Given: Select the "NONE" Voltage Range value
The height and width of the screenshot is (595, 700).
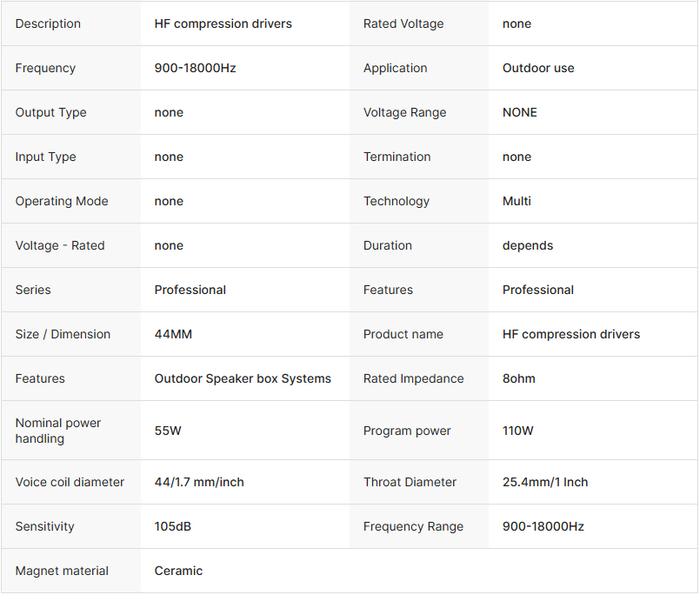Looking at the screenshot, I should coord(520,112).
